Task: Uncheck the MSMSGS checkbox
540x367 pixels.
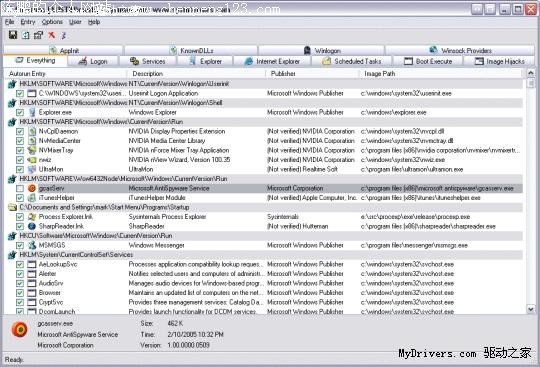Action: tap(20, 245)
